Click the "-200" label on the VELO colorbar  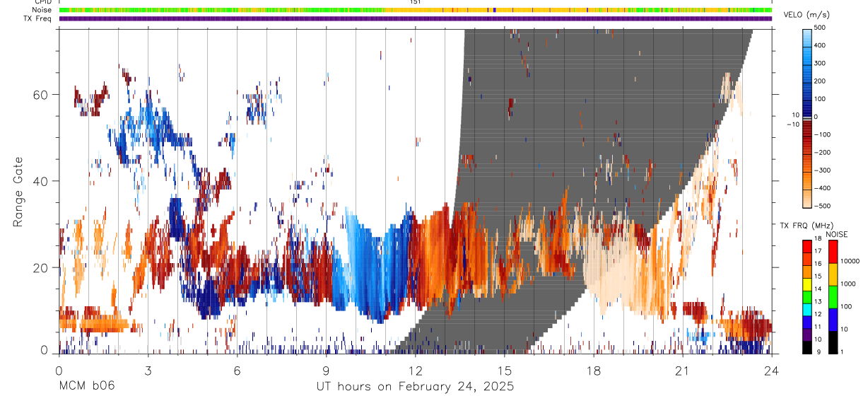823,153
